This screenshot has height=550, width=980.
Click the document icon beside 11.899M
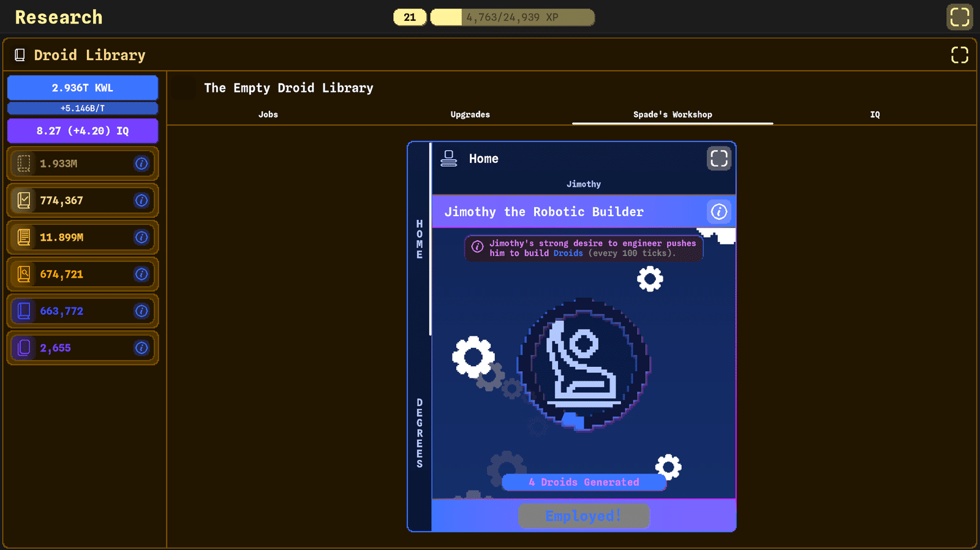click(x=24, y=237)
